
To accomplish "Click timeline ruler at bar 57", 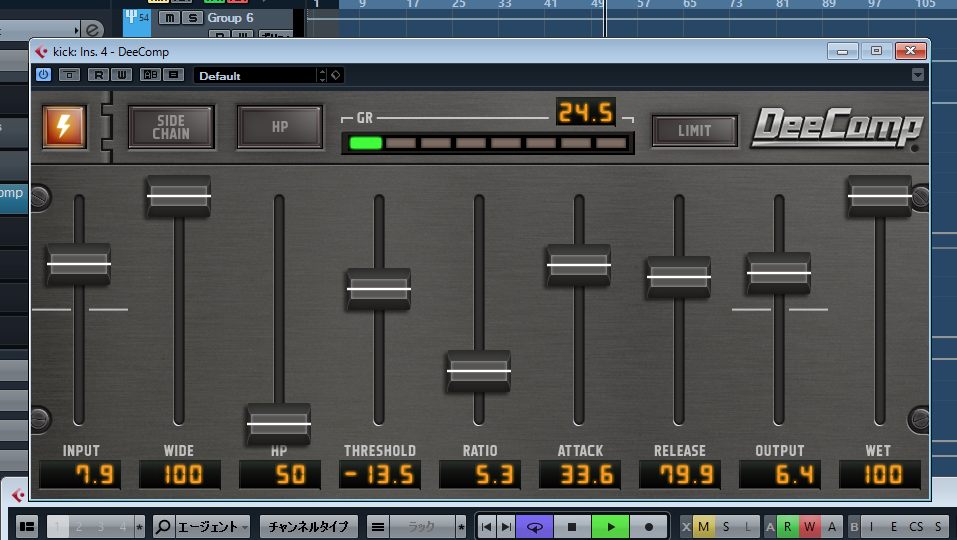I will (643, 4).
